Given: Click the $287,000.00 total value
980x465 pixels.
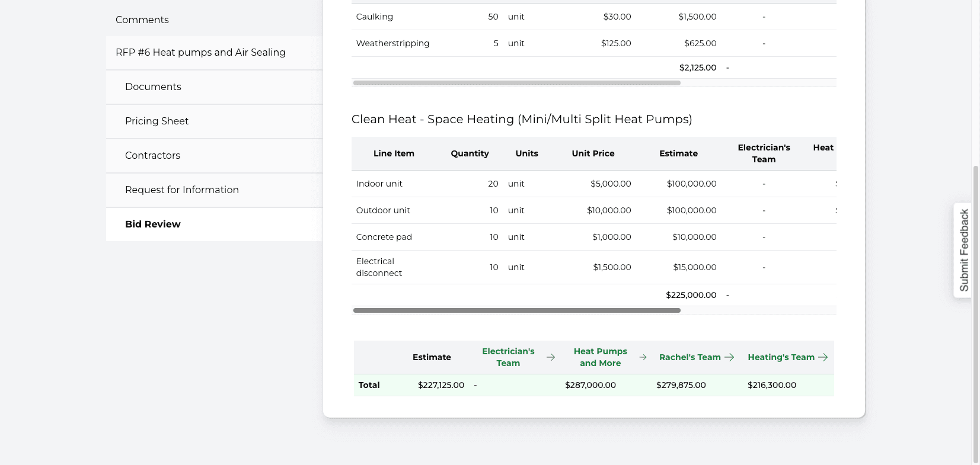Looking at the screenshot, I should coord(590,385).
